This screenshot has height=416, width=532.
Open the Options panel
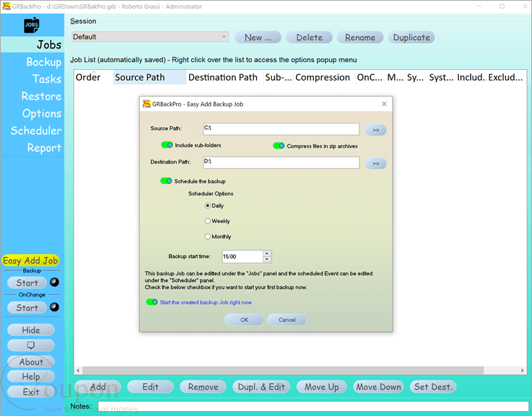click(41, 113)
